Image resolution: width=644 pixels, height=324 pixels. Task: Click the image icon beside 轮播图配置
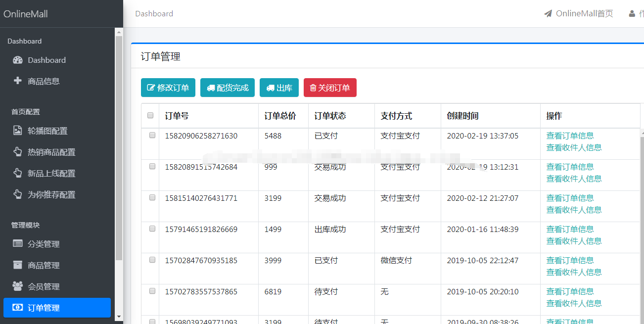[18, 131]
